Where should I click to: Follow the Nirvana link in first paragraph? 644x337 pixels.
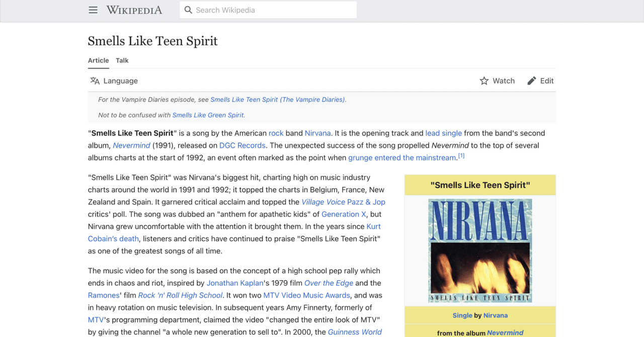click(x=318, y=133)
